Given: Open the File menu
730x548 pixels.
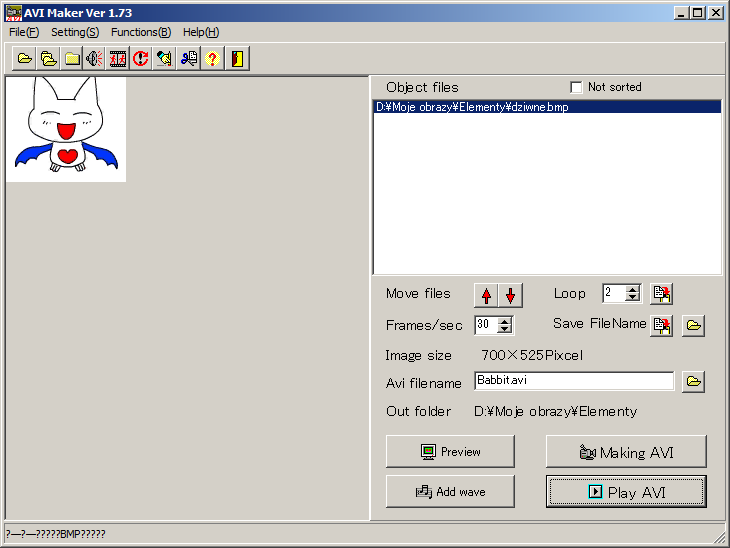Looking at the screenshot, I should click(x=24, y=32).
